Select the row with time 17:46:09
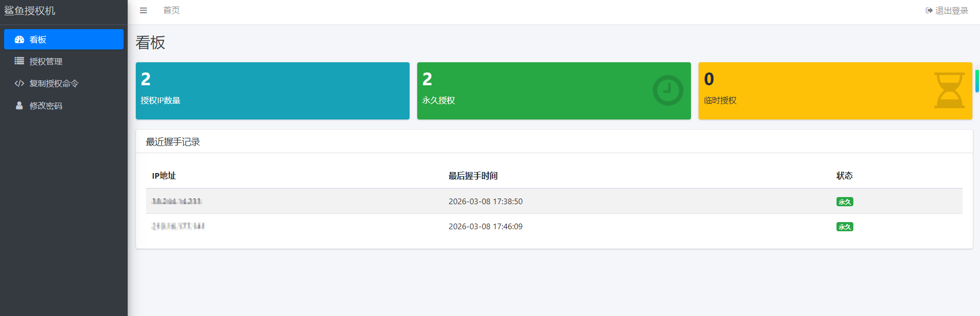 pyautogui.click(x=554, y=226)
